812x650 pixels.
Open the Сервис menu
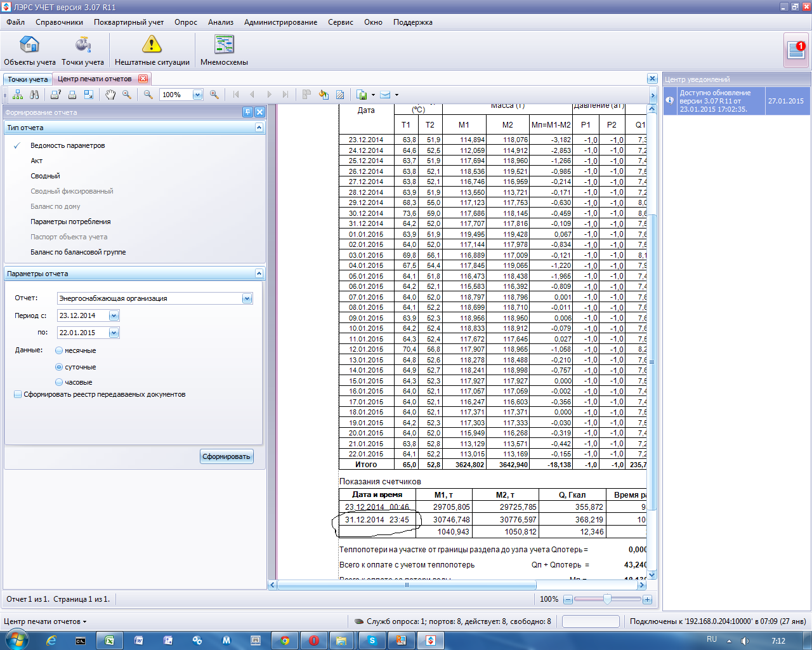pos(341,22)
